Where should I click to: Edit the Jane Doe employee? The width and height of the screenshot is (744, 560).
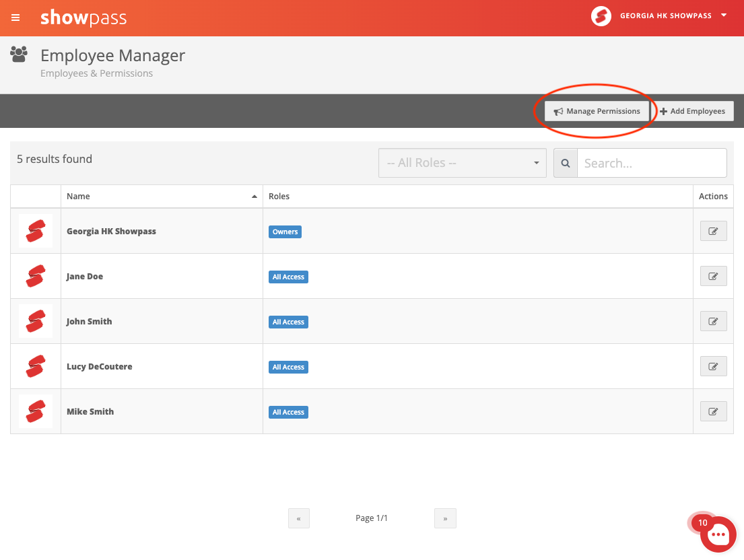[x=713, y=276]
